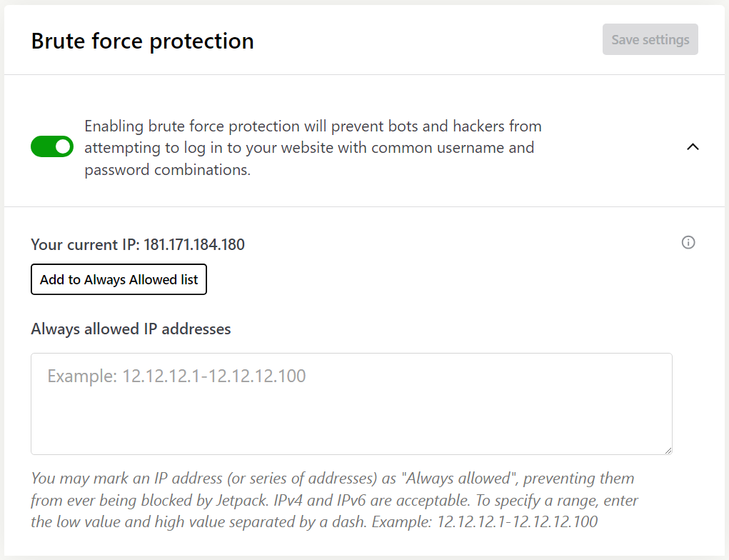Click the Save settings button

[650, 39]
